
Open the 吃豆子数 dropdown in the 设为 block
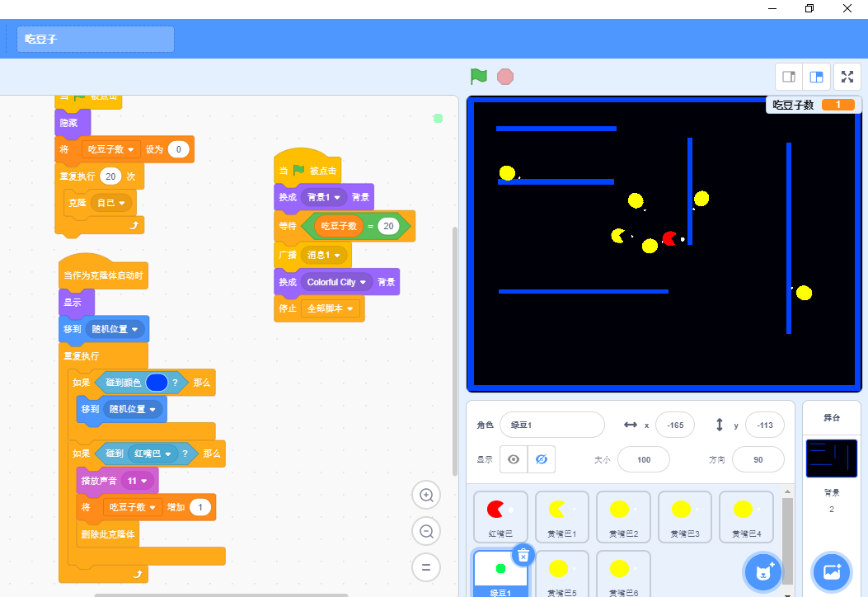coord(110,149)
